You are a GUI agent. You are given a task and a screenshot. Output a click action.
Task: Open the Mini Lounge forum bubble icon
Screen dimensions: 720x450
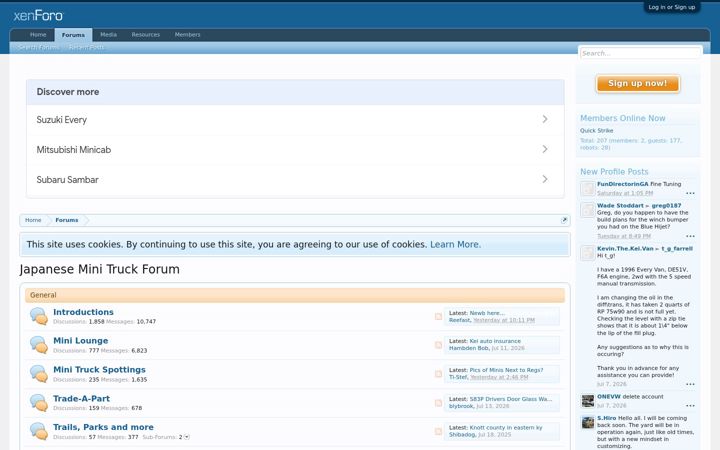39,345
